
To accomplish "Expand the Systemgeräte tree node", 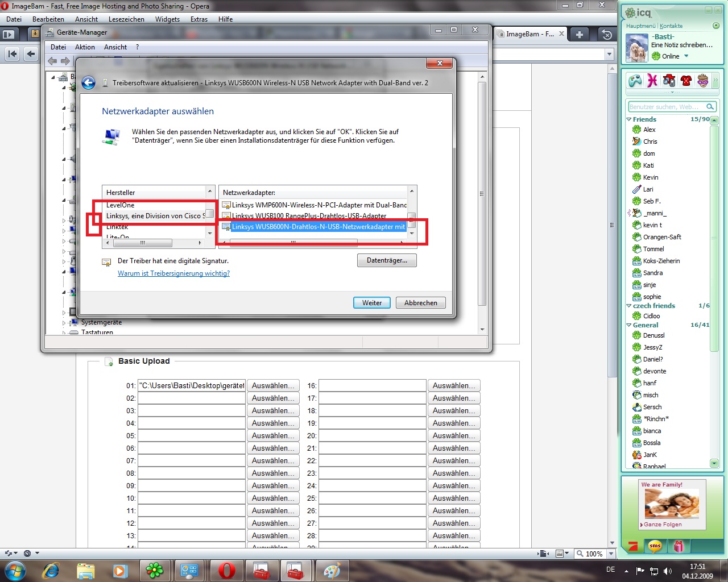I will pyautogui.click(x=64, y=322).
